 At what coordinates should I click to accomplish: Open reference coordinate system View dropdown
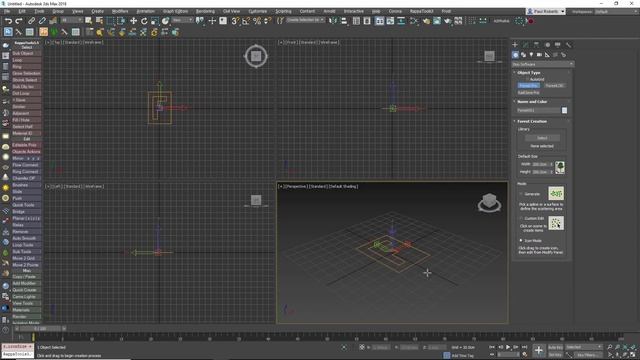[x=182, y=20]
